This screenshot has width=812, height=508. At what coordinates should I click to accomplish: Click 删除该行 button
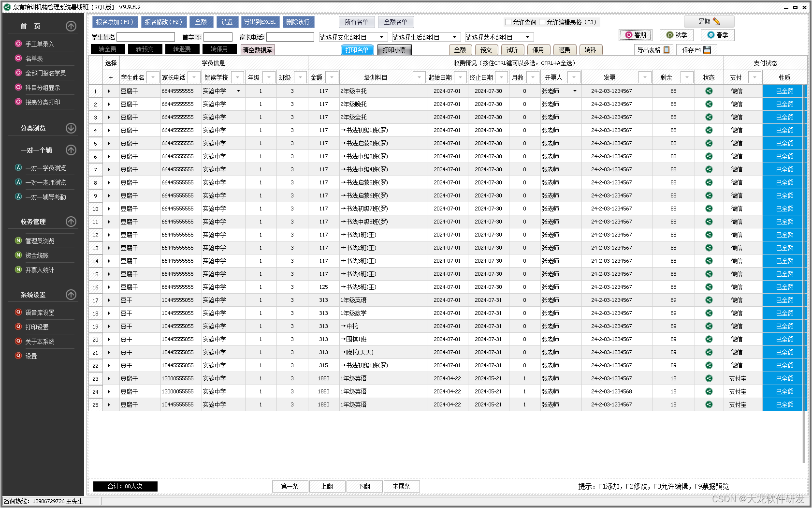(298, 22)
